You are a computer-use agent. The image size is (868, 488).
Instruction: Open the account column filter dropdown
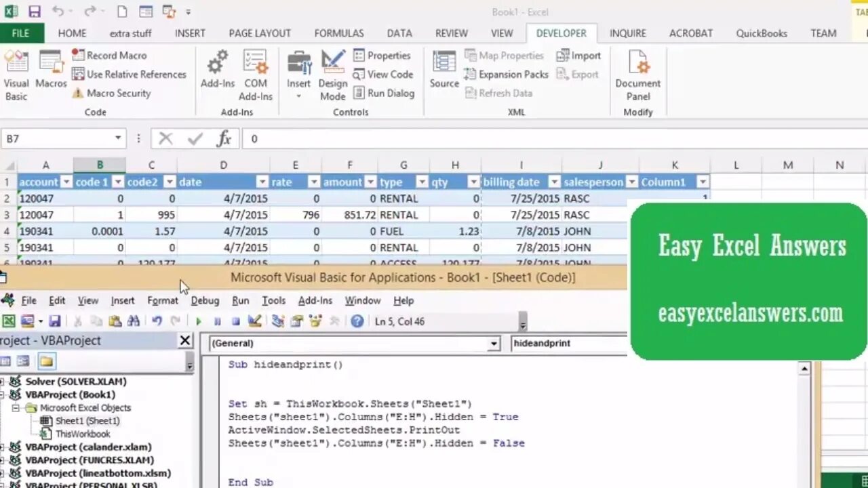coord(66,182)
